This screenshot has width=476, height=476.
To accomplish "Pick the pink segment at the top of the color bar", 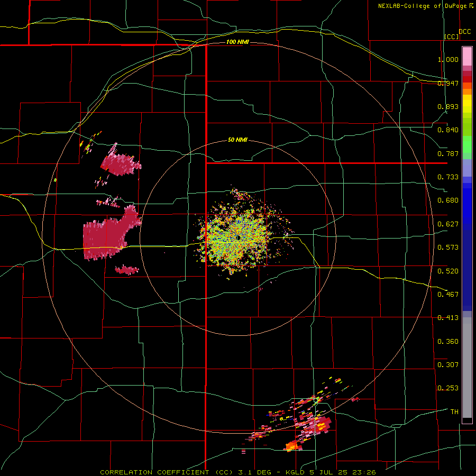I will (x=467, y=56).
